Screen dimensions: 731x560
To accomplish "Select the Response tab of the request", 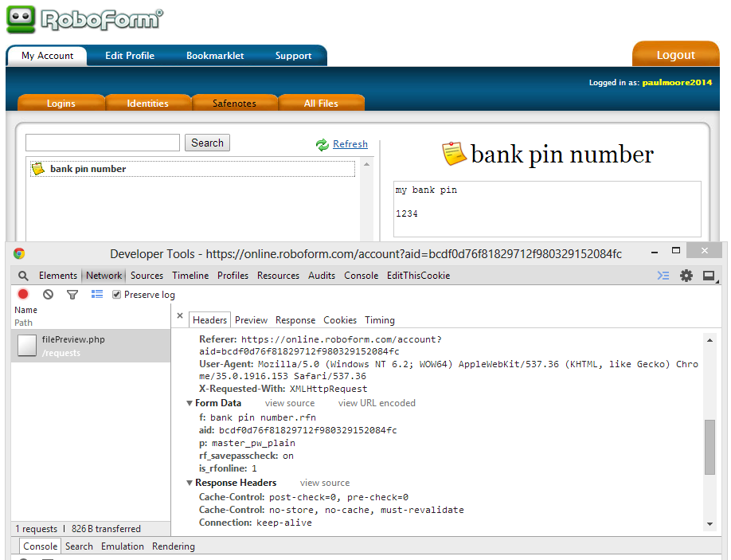I will [x=295, y=320].
